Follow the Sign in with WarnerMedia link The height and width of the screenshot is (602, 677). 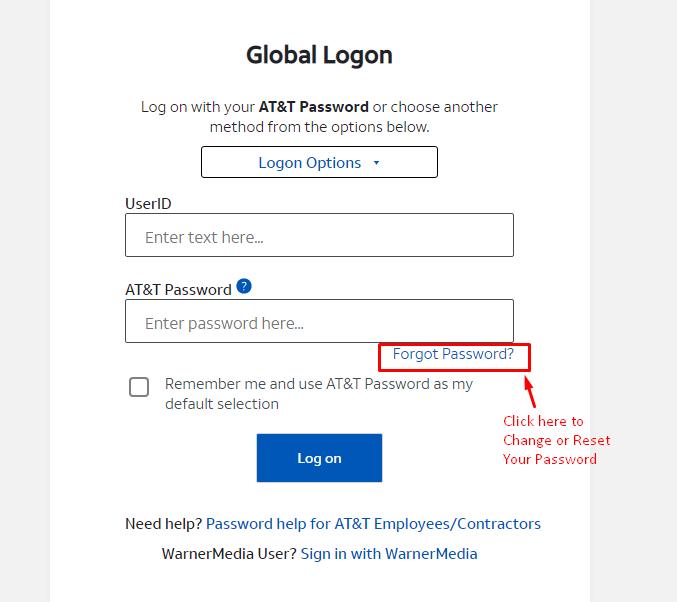coord(389,554)
